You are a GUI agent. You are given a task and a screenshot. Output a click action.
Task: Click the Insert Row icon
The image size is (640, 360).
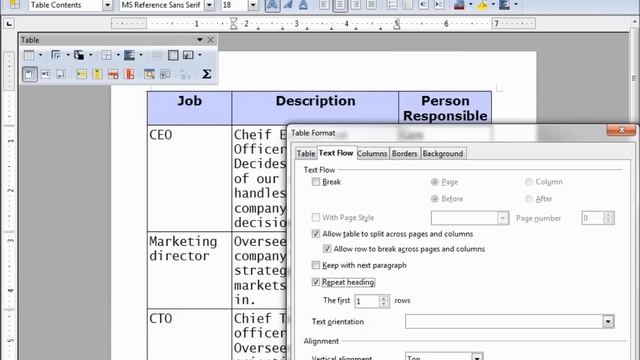[x=81, y=74]
